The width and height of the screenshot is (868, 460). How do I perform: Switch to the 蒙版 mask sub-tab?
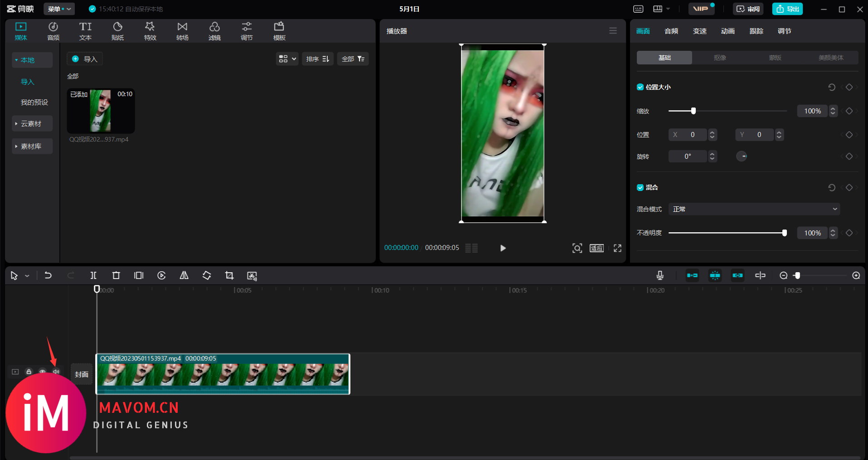coord(775,58)
